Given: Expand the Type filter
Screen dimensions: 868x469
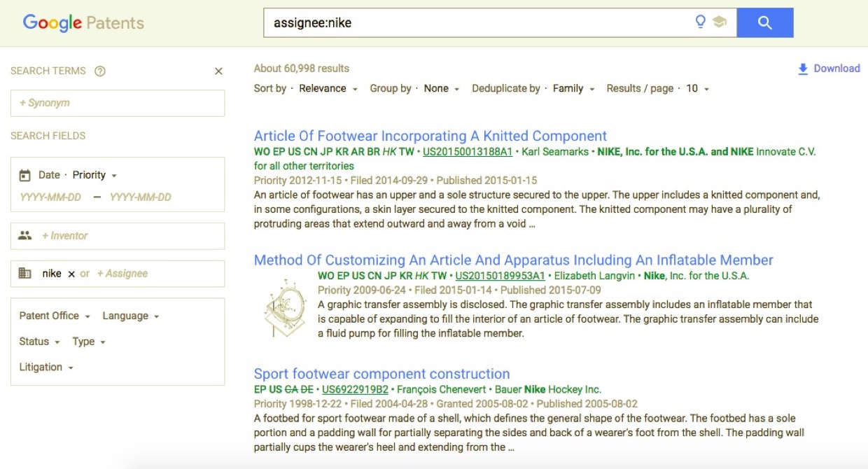Looking at the screenshot, I should coord(89,342).
